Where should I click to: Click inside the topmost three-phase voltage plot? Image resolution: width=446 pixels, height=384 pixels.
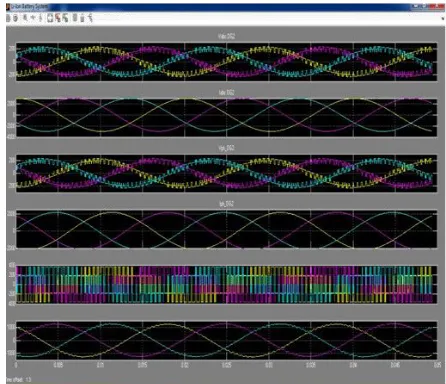tap(226, 62)
